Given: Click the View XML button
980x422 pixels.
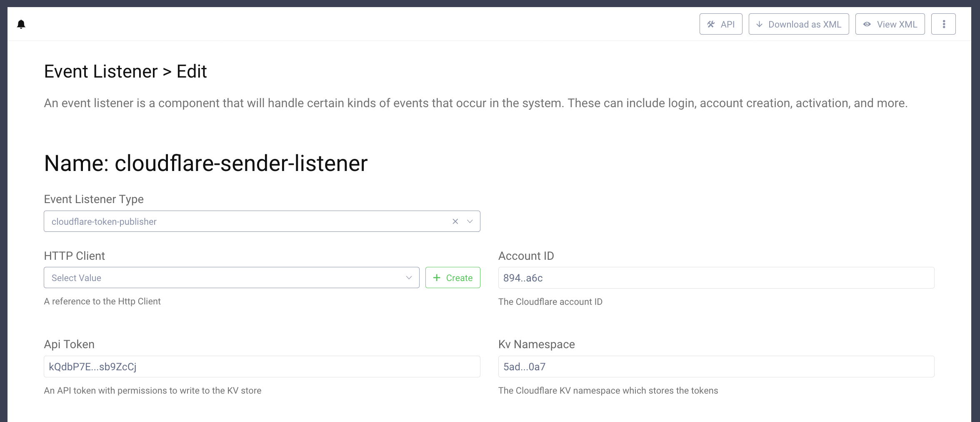Looking at the screenshot, I should [890, 24].
